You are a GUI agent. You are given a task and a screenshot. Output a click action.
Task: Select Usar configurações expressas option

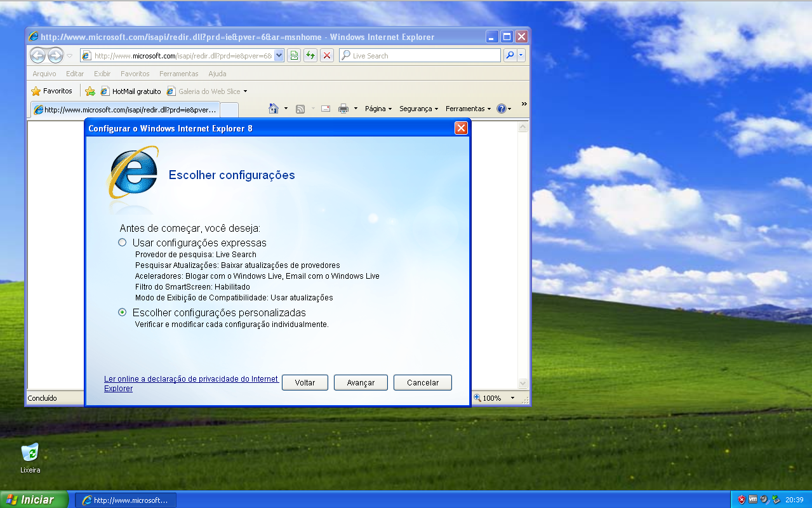point(123,243)
